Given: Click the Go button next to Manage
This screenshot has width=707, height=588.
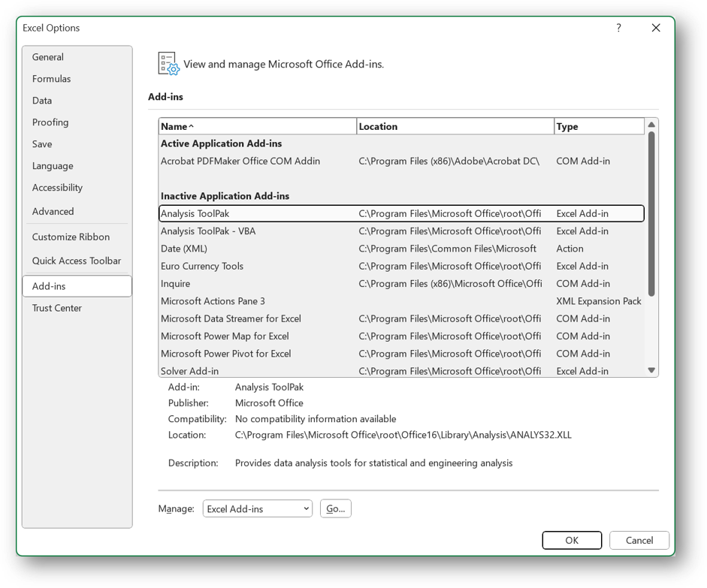Looking at the screenshot, I should pyautogui.click(x=335, y=508).
